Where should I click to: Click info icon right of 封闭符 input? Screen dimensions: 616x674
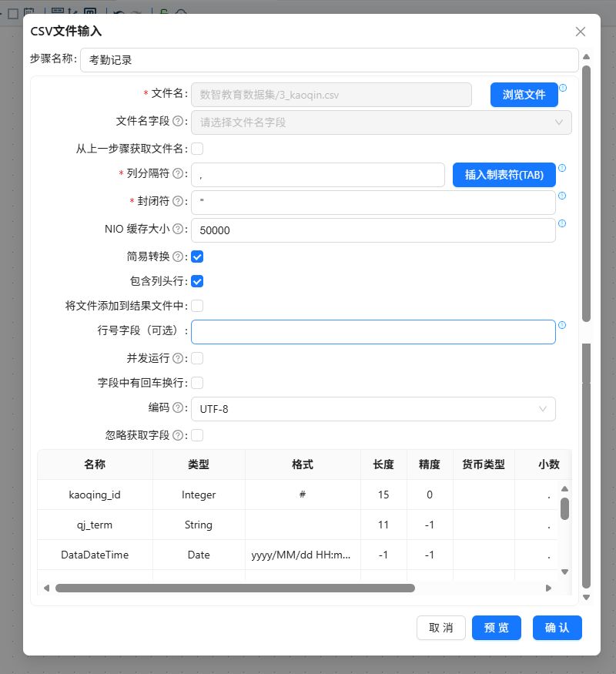pyautogui.click(x=562, y=196)
